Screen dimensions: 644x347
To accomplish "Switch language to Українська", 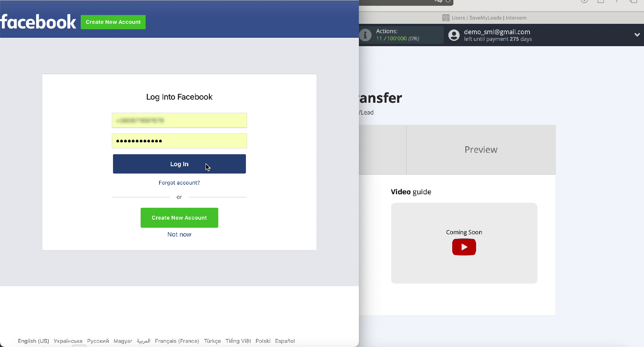I will [x=68, y=341].
